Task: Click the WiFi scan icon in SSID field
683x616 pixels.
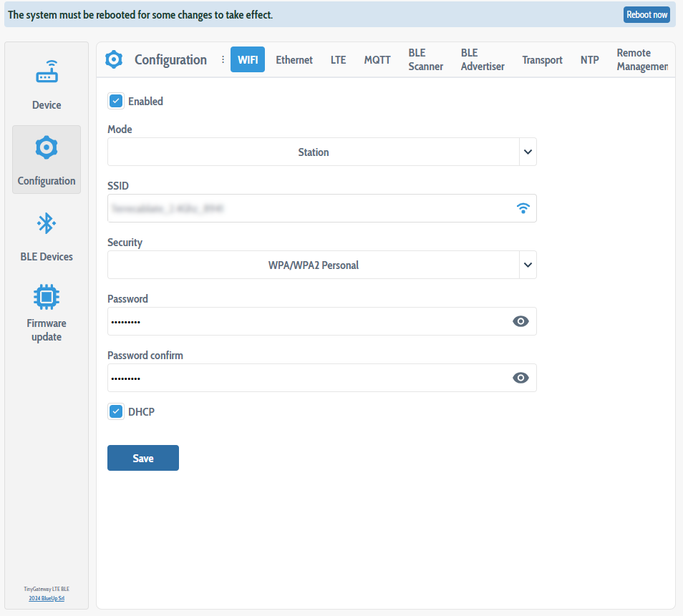Action: (523, 208)
